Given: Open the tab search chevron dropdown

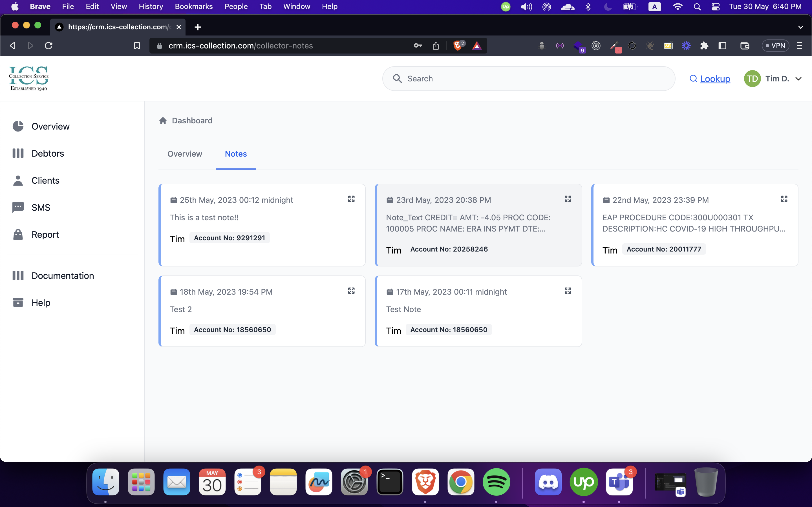Looking at the screenshot, I should (x=800, y=27).
